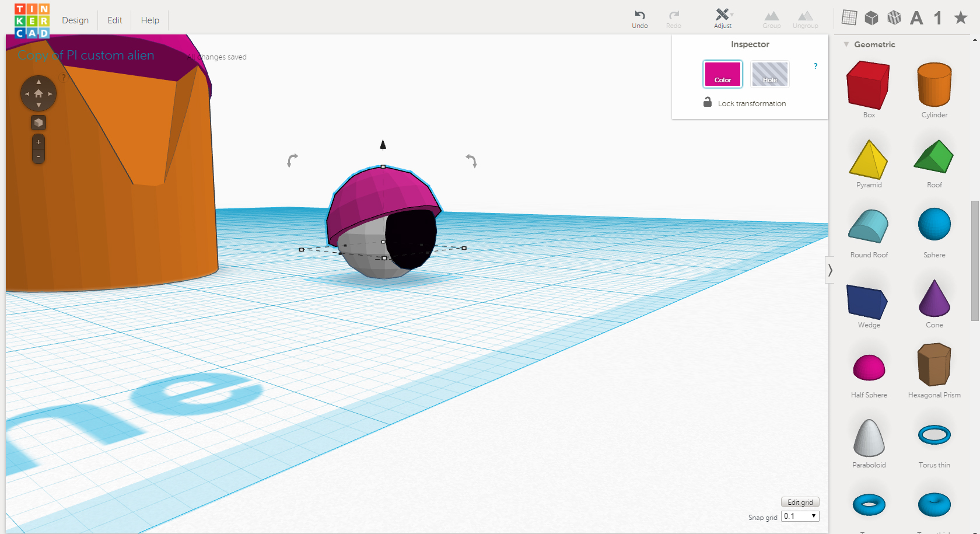Select the black eye shape on the sphere
The image size is (980, 534).
tap(411, 239)
